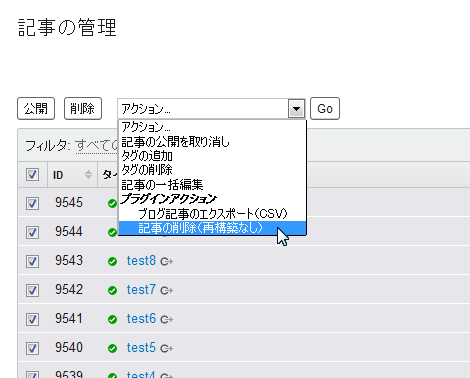Viewport: 470px width, 378px height.
Task: Click the green status icon for entry 9542
Action: (x=112, y=290)
